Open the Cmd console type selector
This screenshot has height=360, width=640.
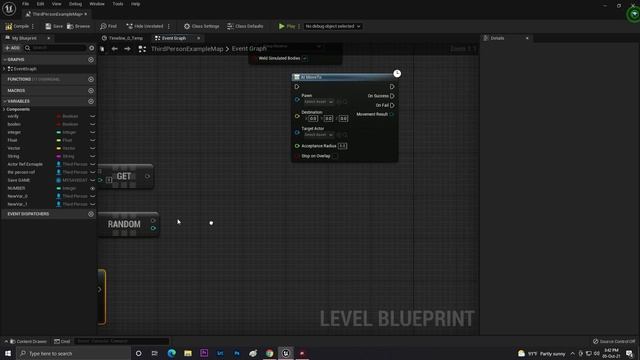pos(62,341)
